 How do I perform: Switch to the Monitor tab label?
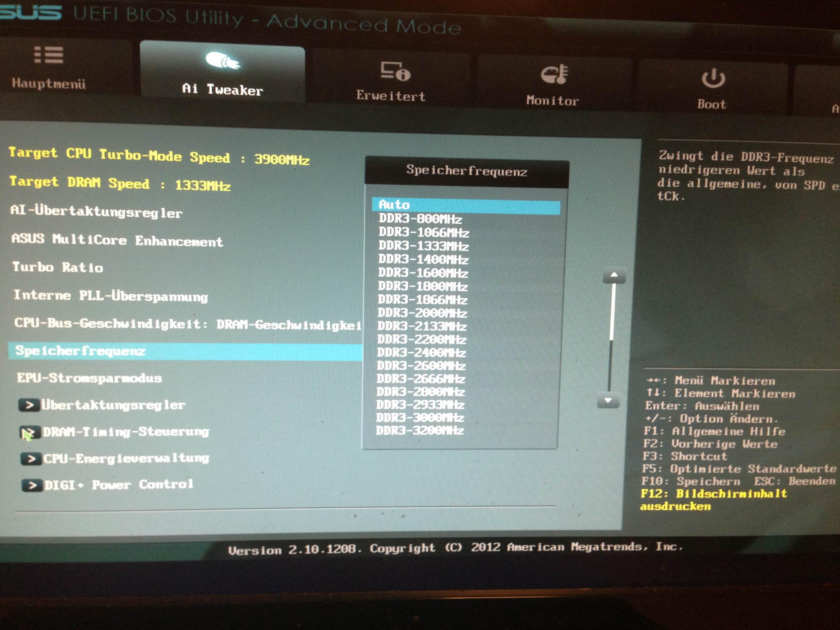click(x=552, y=101)
